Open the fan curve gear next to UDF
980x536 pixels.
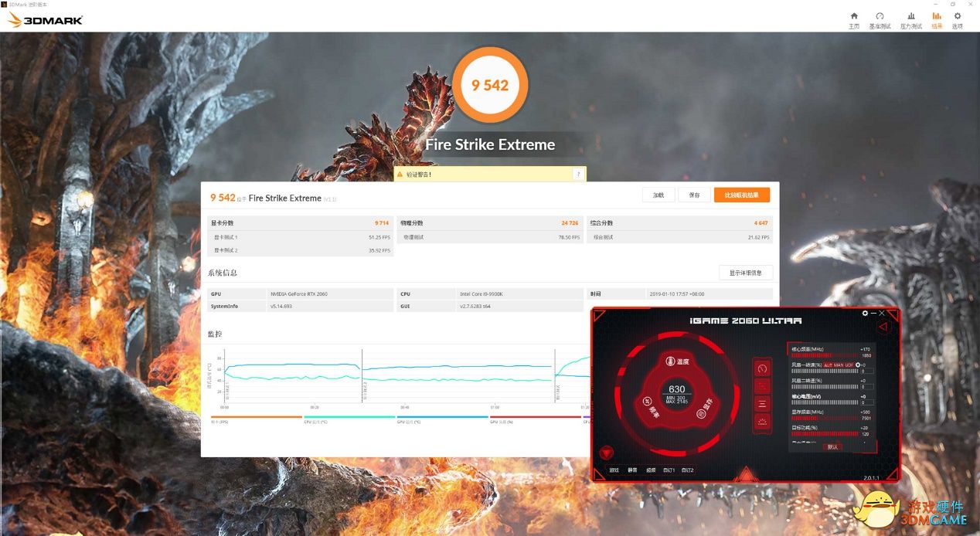[x=858, y=365]
